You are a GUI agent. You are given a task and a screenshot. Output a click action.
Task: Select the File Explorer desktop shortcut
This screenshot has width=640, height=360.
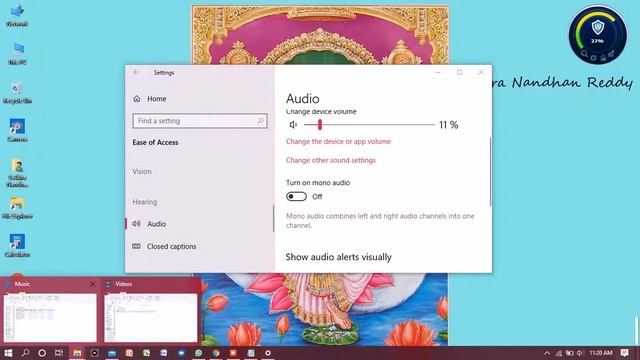(17, 208)
